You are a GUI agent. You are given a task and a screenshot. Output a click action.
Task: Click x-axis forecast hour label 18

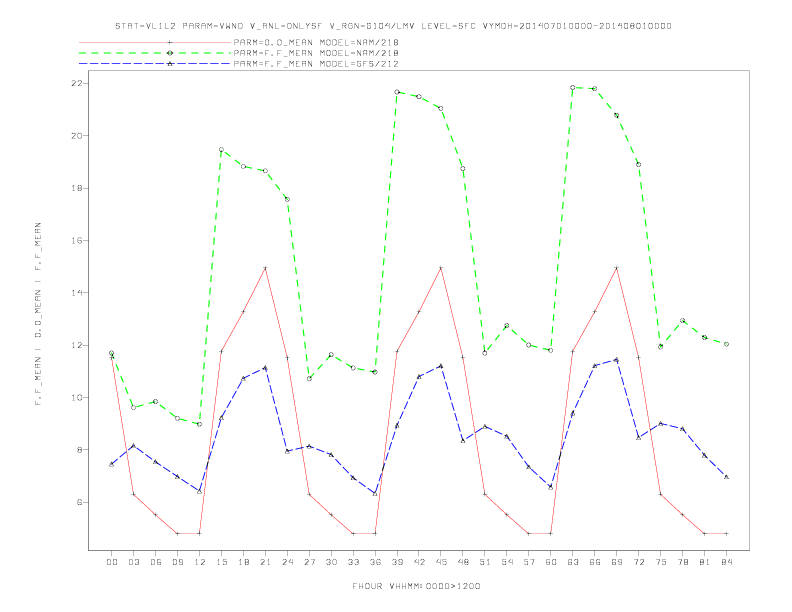click(x=243, y=562)
